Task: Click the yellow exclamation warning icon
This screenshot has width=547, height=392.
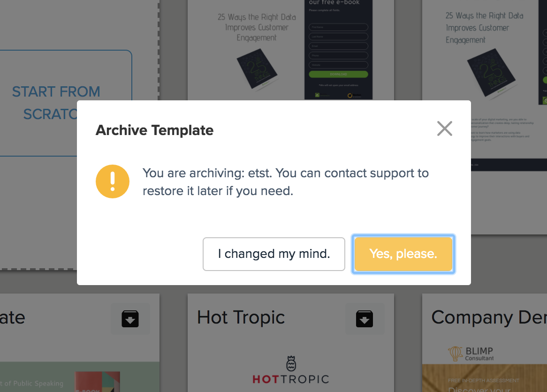Action: [113, 181]
